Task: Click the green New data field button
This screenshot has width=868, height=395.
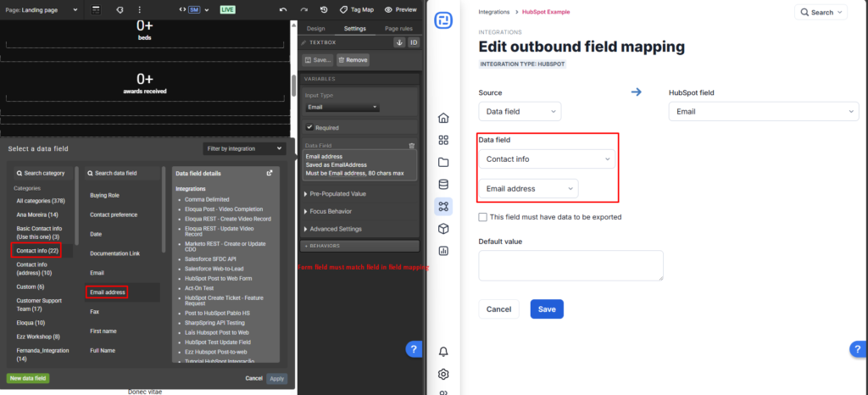Action: (x=28, y=378)
